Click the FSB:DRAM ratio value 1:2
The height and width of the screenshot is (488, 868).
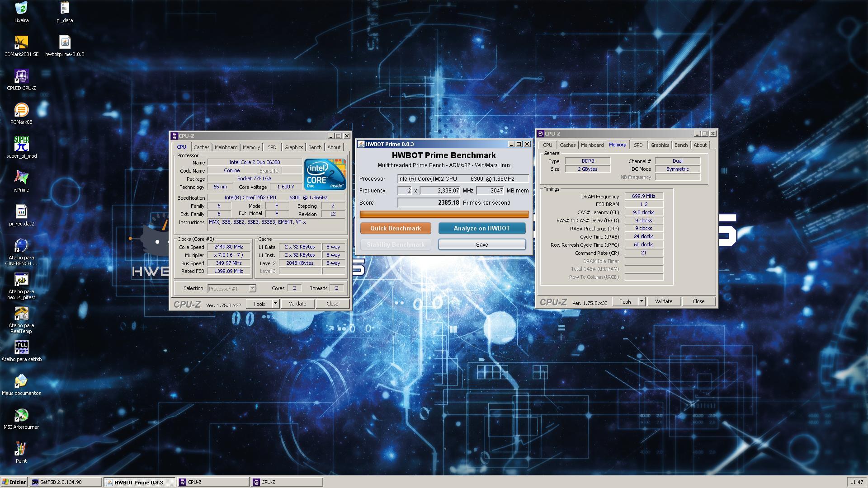[x=643, y=204]
